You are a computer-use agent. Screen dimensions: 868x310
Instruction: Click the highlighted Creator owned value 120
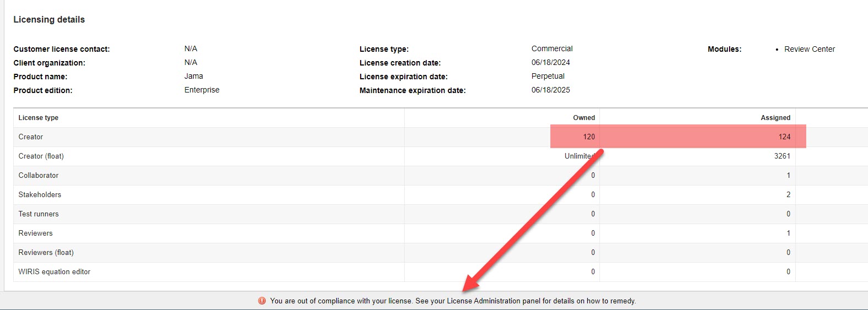pos(589,137)
